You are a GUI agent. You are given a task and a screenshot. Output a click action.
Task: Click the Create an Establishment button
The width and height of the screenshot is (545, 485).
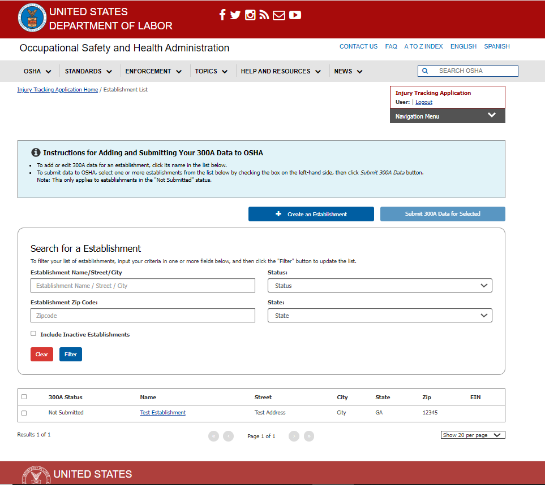[311, 214]
